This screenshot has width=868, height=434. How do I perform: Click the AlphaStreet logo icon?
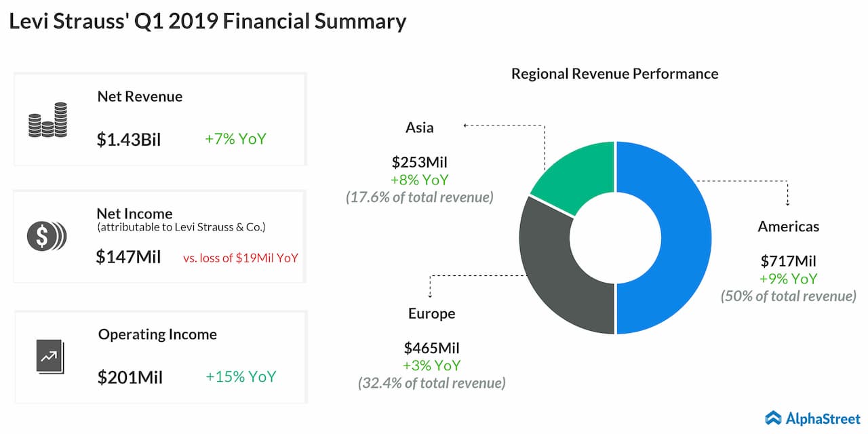(x=773, y=418)
